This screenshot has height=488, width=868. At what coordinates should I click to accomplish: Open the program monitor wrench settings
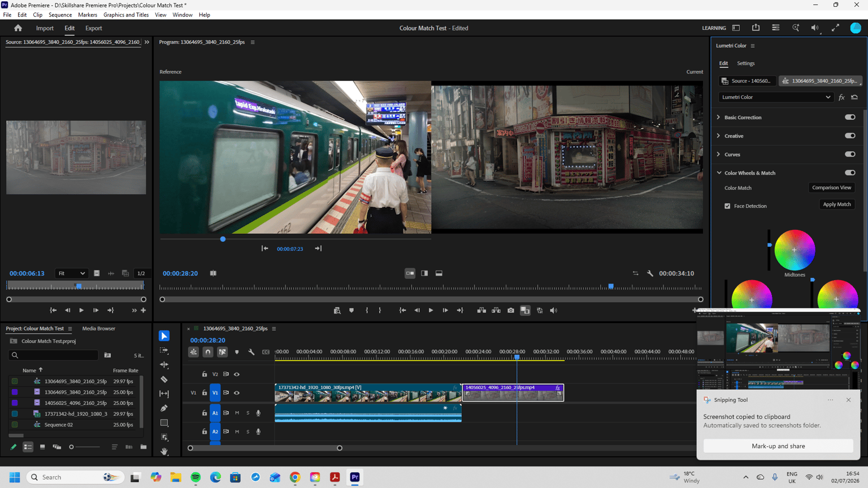click(x=650, y=273)
